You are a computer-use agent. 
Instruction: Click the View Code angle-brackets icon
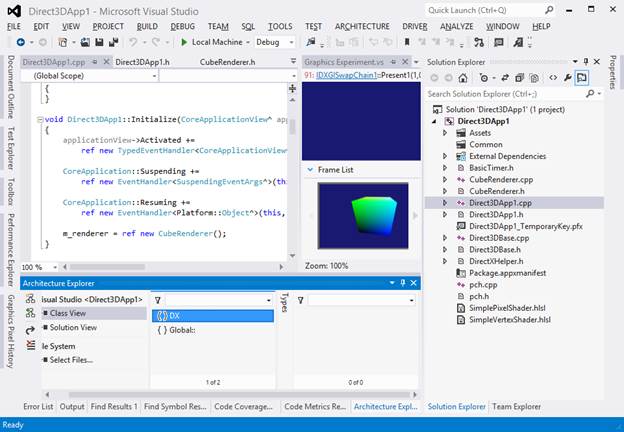(x=553, y=78)
